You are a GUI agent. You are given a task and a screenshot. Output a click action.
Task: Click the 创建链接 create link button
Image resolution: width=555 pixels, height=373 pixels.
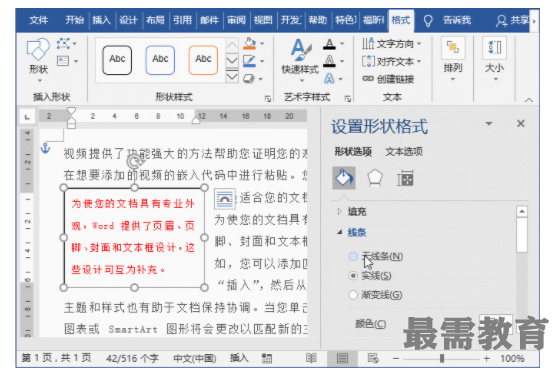(388, 79)
